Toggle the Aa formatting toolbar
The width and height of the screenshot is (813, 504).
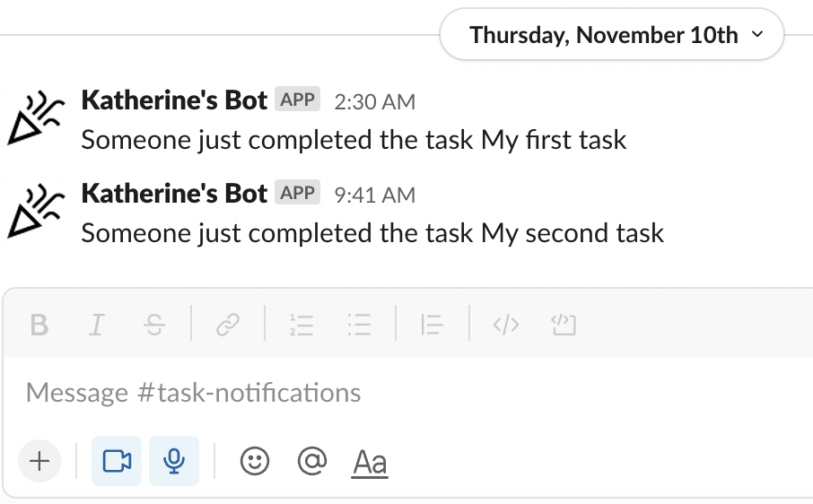coord(370,463)
